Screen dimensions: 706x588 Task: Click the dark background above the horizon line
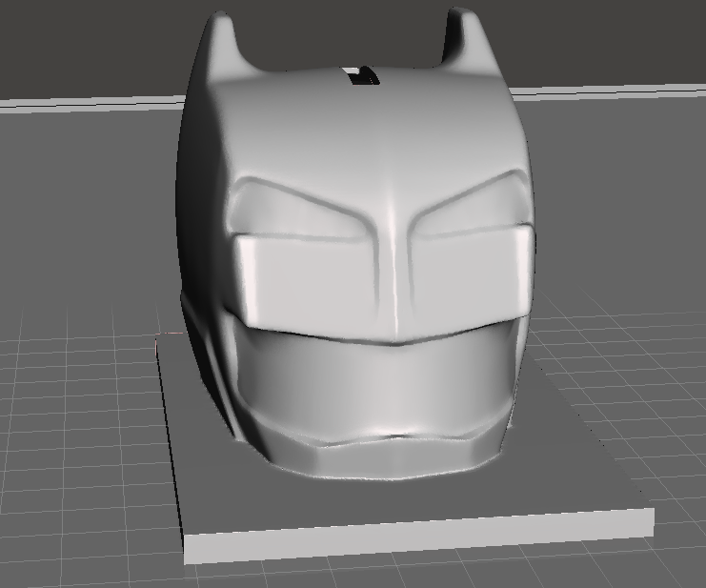[95, 48]
